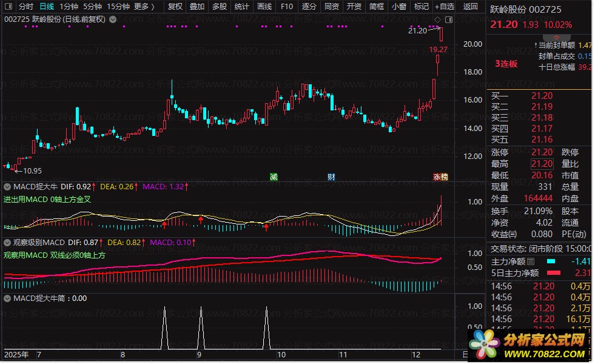Click the first red arrow signal on MACD
595x364 pixels.
tap(164, 225)
